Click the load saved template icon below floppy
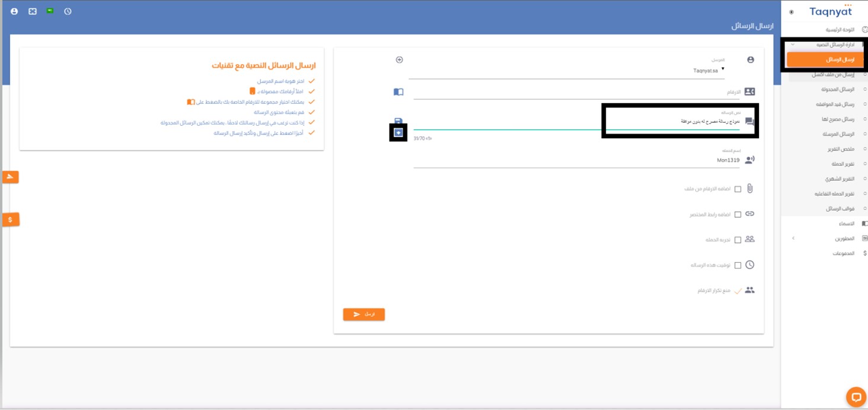This screenshot has height=410, width=868. pos(398,133)
